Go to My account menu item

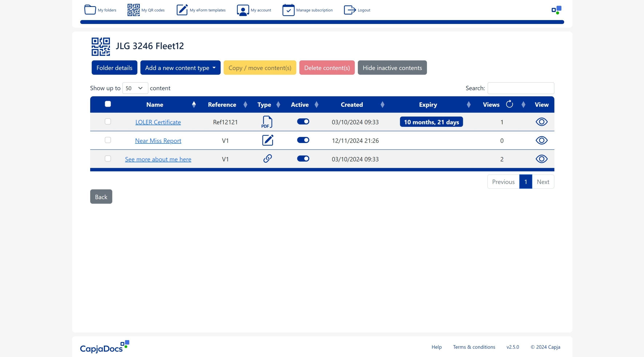point(261,10)
